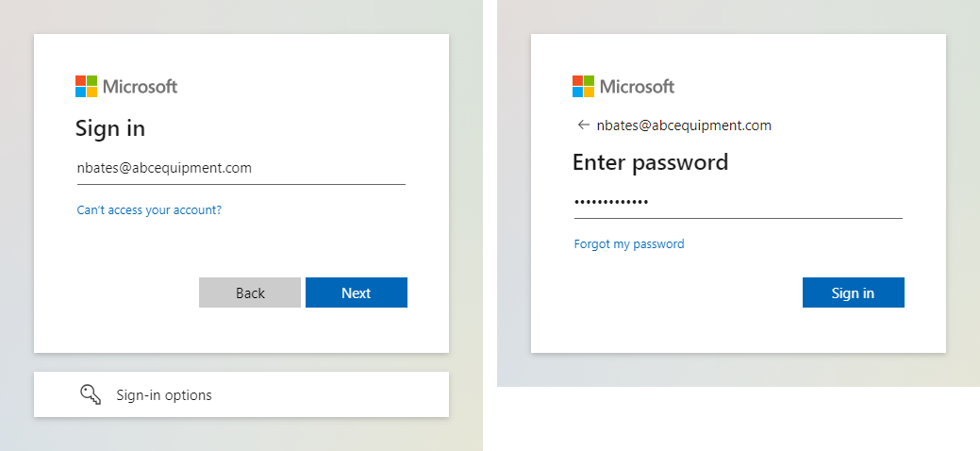
Task: Click the Microsoft wordmark on Sign in card
Action: tap(140, 86)
